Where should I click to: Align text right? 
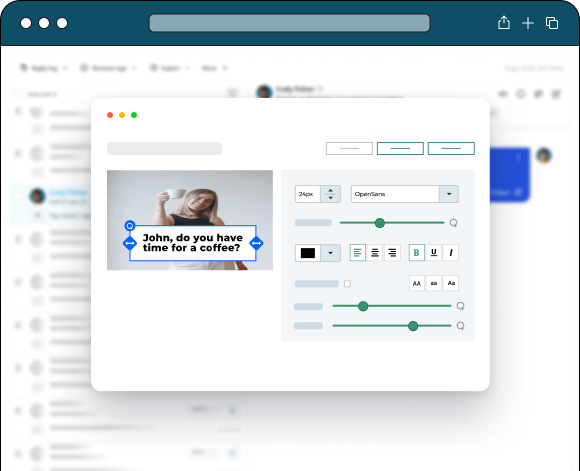point(392,253)
